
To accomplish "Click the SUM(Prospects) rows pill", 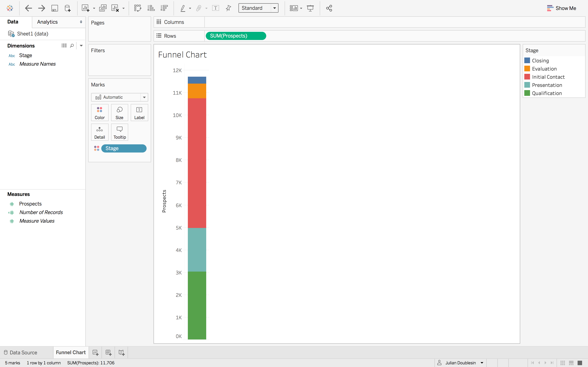I will click(x=235, y=36).
